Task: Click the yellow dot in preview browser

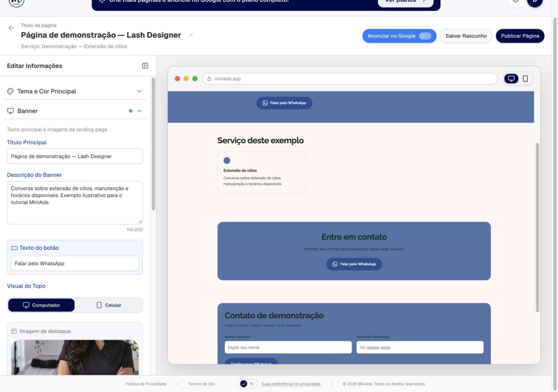Action: 186,78
